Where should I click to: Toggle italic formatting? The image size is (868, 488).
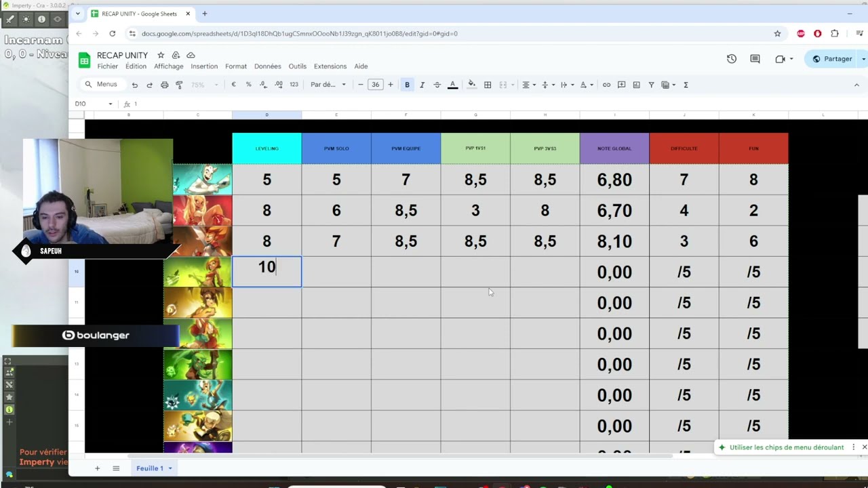point(422,85)
